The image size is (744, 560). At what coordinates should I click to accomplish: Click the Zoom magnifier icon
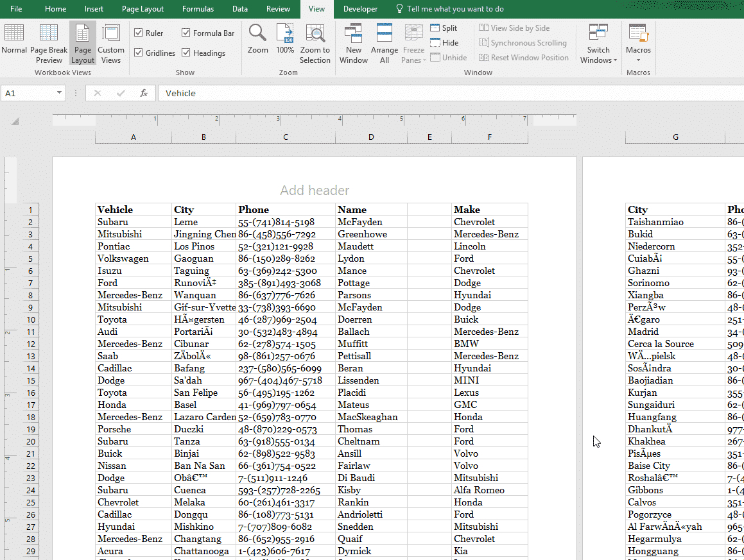(257, 38)
